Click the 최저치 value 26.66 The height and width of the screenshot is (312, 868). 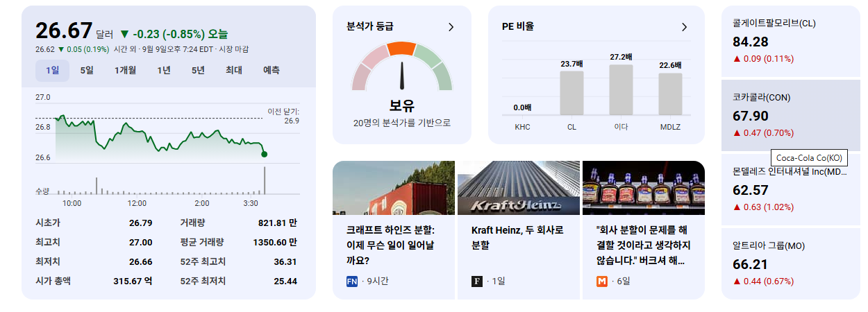click(140, 261)
